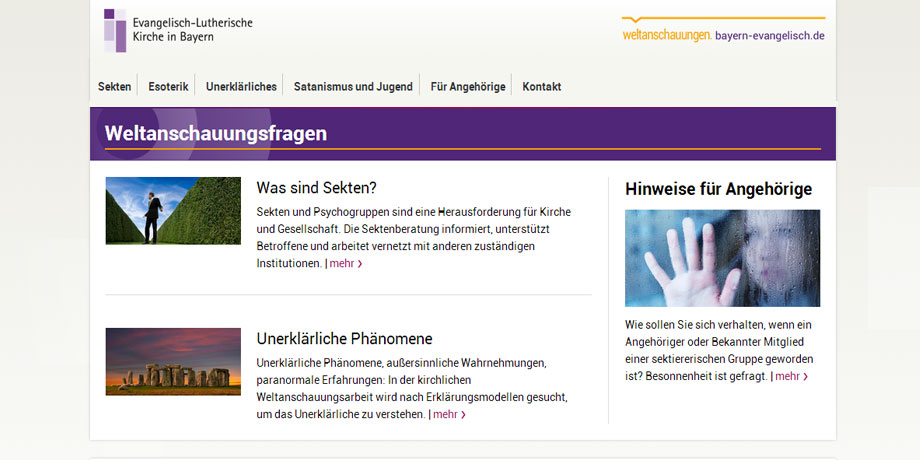Select Satanismus und Jugend in navigation
Viewport: 920px width, 460px height.
353,87
